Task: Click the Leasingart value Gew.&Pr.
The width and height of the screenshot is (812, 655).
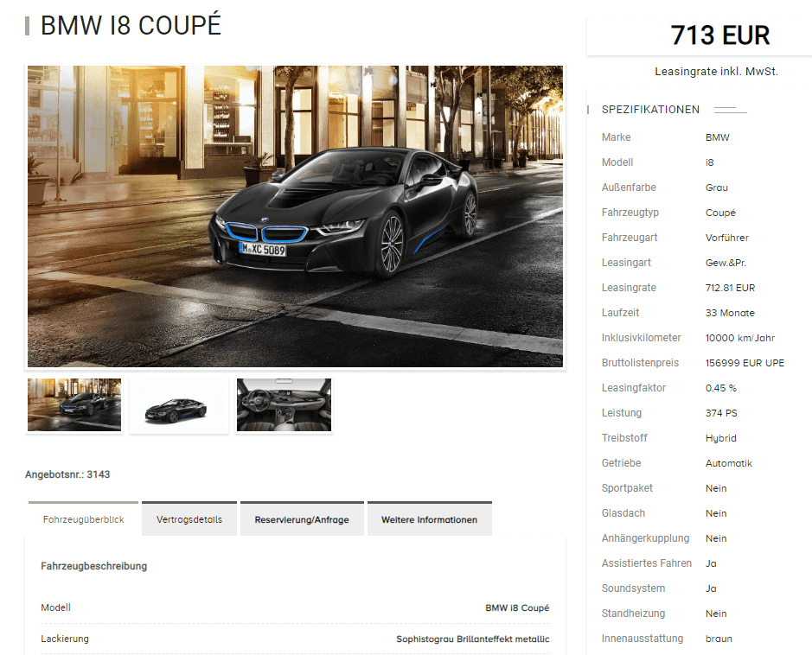Action: point(726,263)
